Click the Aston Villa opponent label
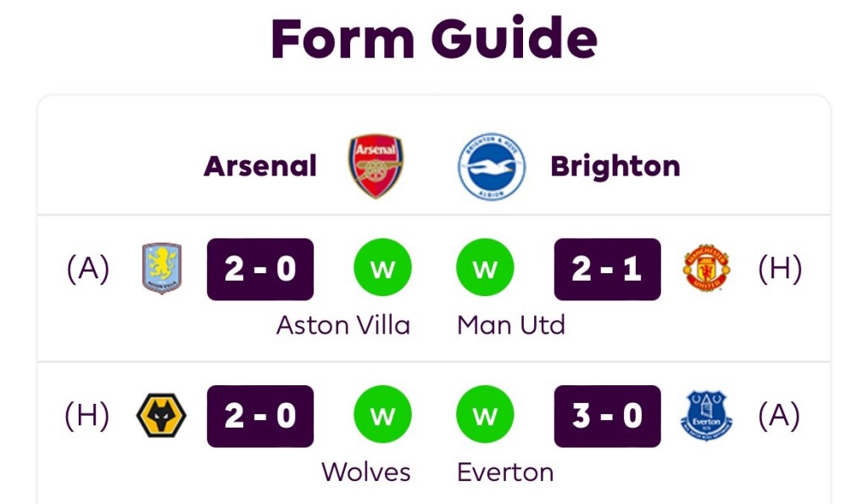 (343, 325)
